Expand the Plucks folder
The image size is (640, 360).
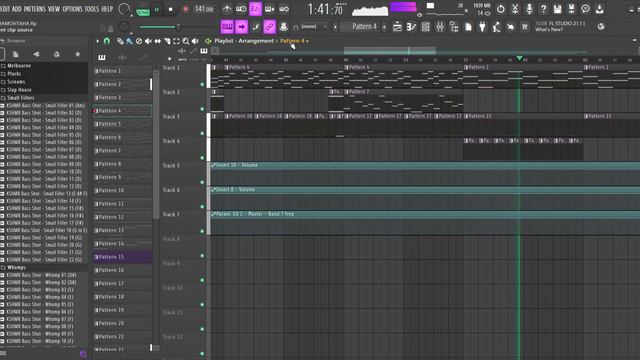click(14, 74)
